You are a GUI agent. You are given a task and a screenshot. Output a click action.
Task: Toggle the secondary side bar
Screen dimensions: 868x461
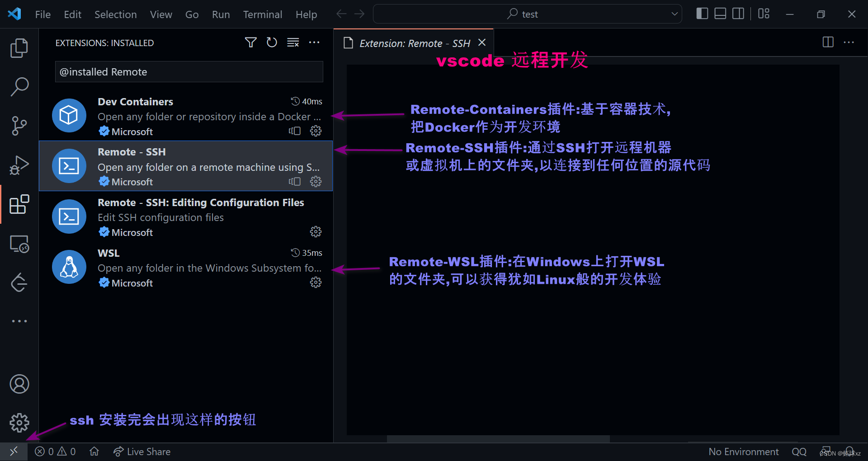click(x=738, y=14)
